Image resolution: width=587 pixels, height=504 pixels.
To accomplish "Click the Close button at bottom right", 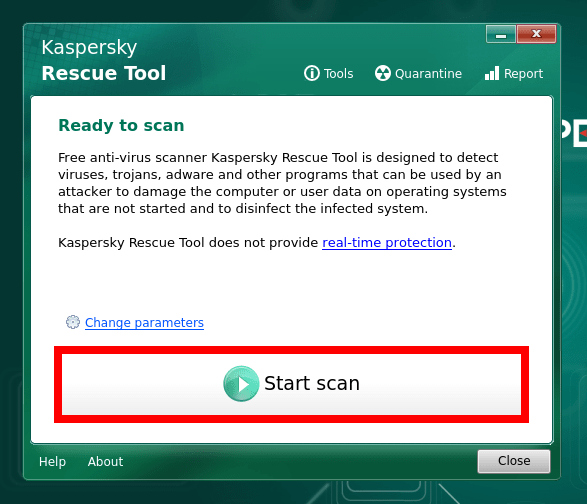I will tap(514, 461).
